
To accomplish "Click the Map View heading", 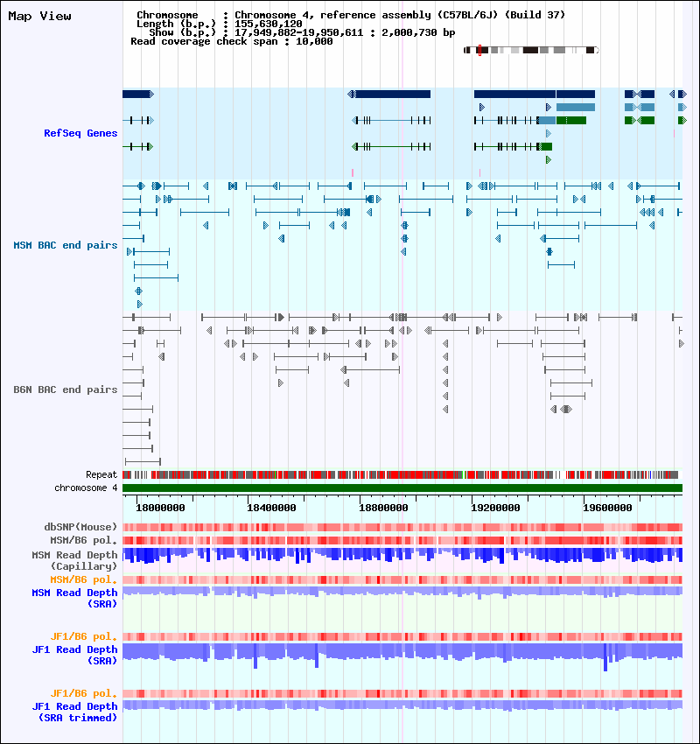I will [40, 16].
